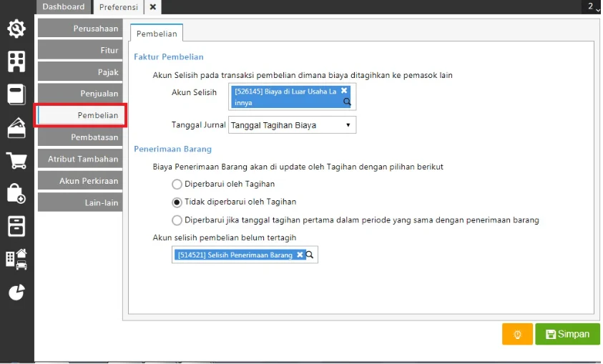Click the Simpan save button
The image size is (603, 364).
point(567,334)
